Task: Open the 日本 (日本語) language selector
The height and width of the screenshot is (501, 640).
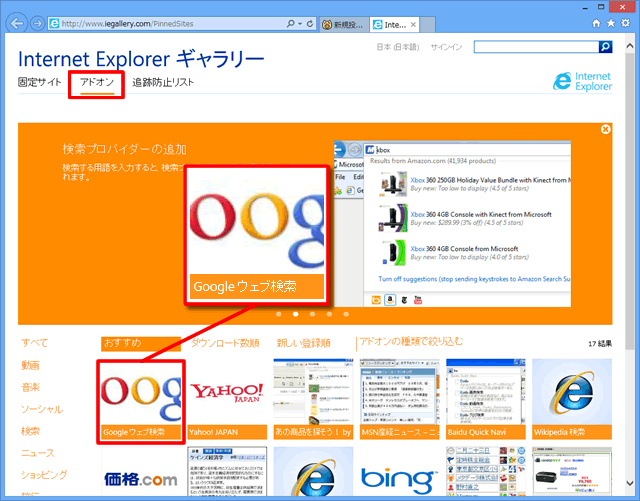Action: (x=397, y=47)
